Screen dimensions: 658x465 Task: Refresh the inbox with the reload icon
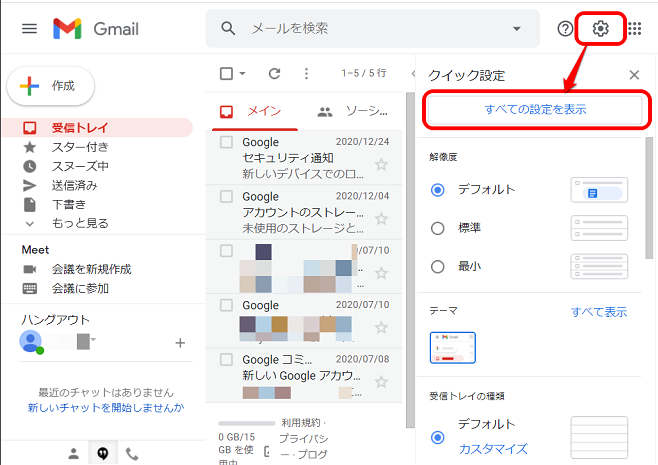pyautogui.click(x=274, y=73)
